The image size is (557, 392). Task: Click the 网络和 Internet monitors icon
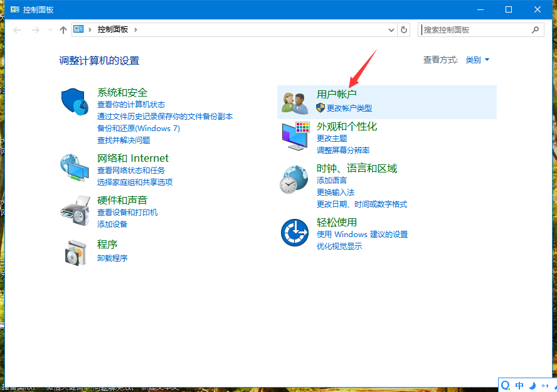(x=75, y=167)
